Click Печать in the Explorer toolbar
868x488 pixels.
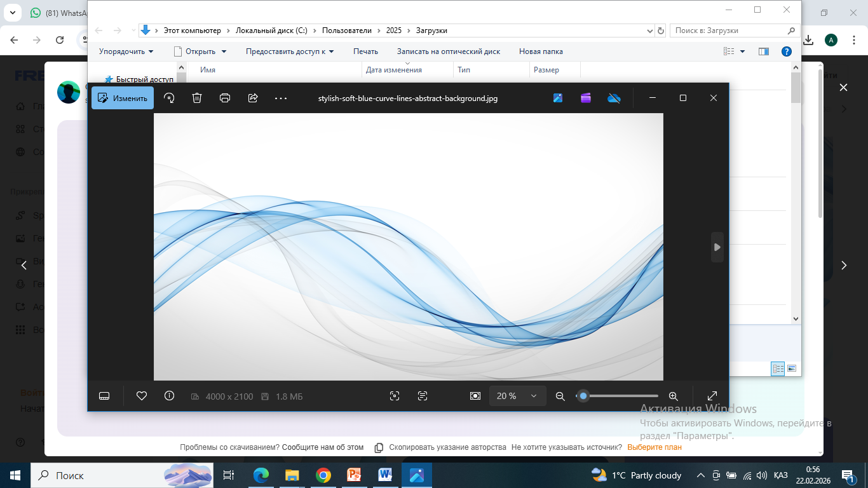pos(365,51)
